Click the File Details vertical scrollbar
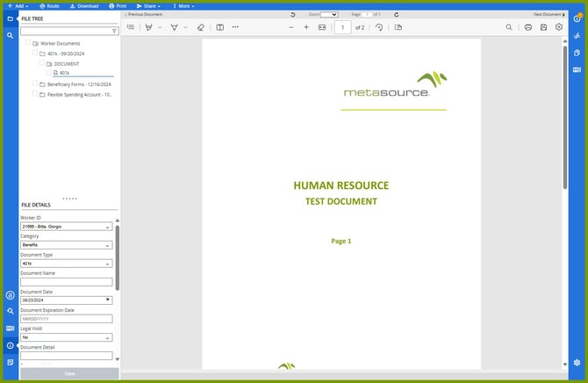The width and height of the screenshot is (588, 383). (118, 257)
